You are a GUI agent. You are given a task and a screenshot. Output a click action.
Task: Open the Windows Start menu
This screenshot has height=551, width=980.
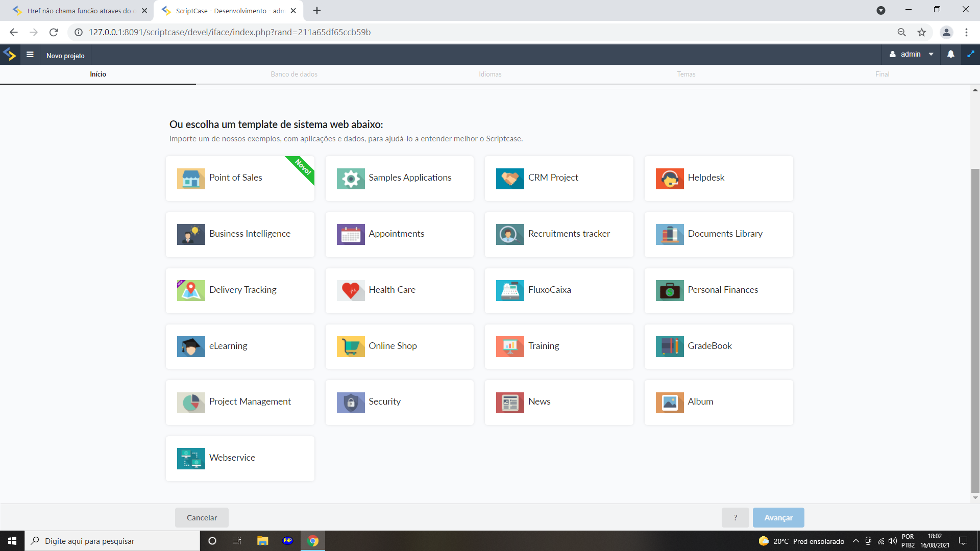pos(12,541)
